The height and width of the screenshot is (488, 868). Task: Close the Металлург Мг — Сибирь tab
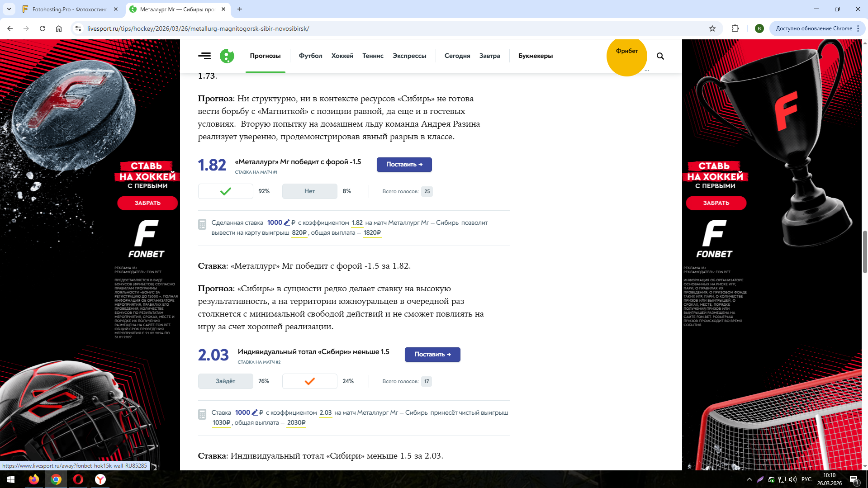(223, 9)
